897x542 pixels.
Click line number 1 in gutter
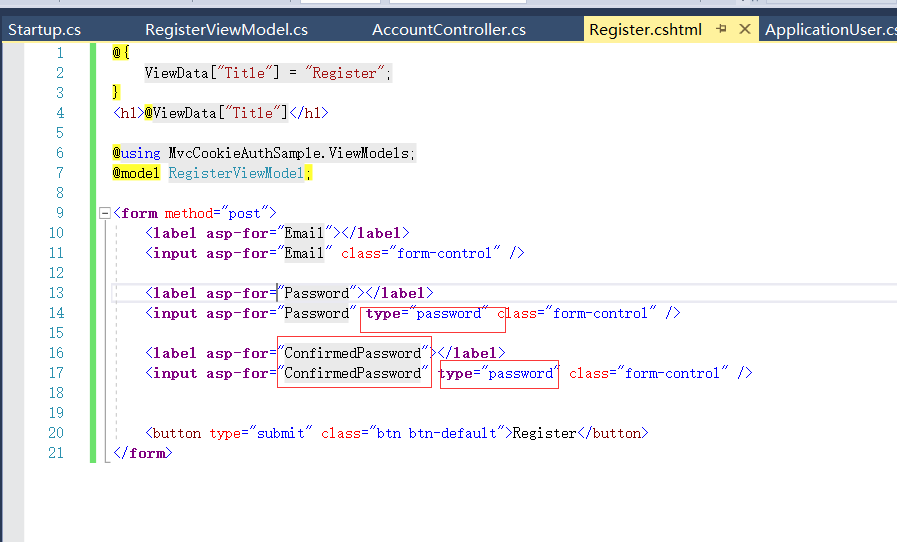coord(60,53)
